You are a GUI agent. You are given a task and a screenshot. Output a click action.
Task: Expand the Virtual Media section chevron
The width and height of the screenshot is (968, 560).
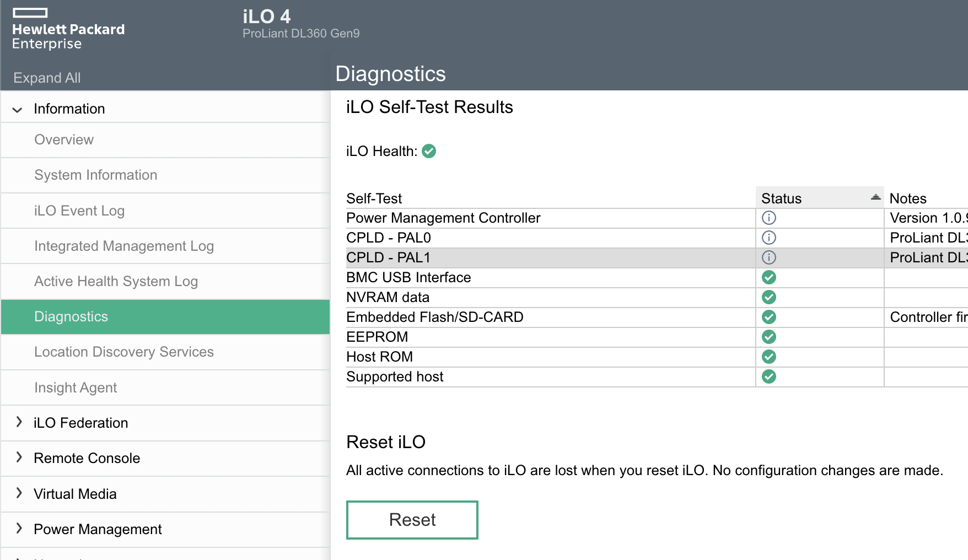point(19,493)
